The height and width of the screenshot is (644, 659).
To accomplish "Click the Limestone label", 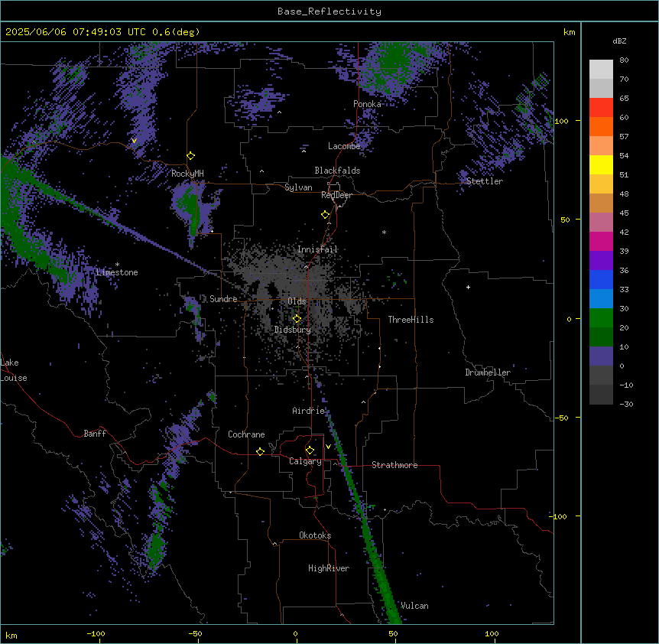I will 117,272.
